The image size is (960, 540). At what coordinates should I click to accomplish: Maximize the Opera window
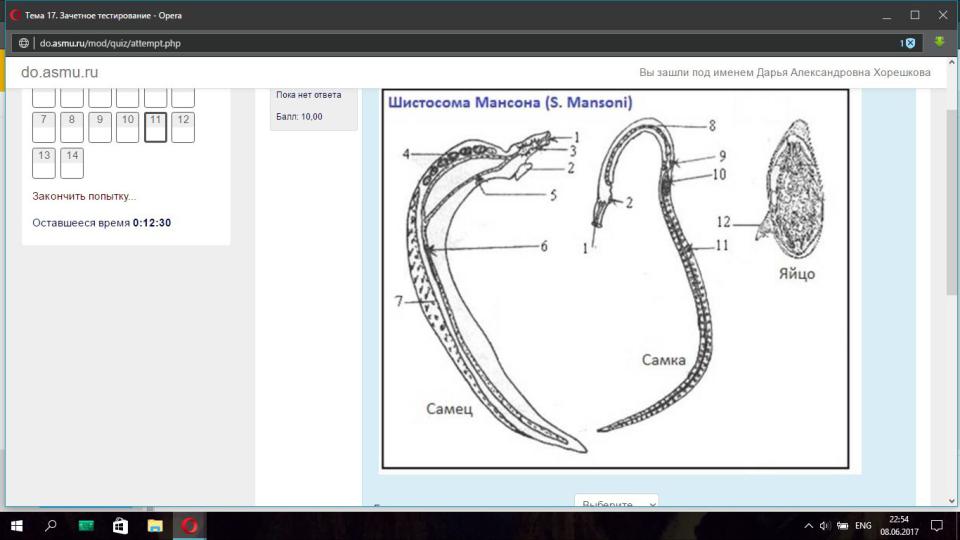pos(915,15)
